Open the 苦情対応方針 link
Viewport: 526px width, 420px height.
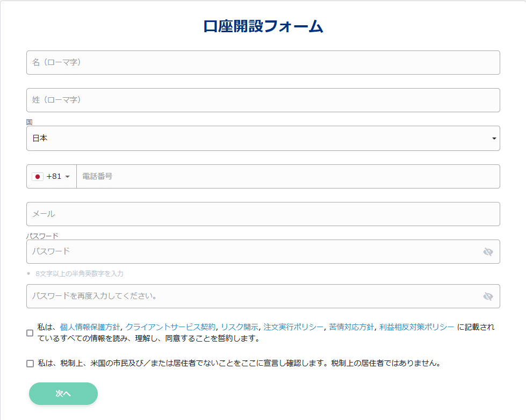coord(351,327)
